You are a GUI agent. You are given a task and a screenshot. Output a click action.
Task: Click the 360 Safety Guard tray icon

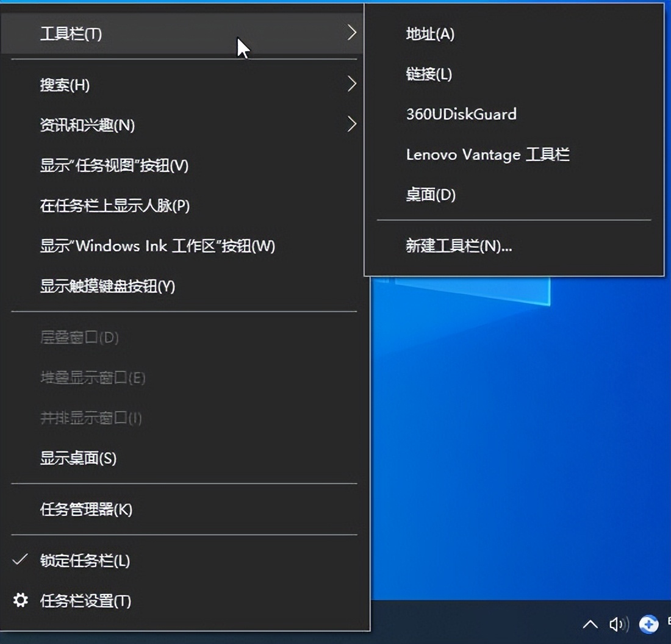(x=648, y=624)
